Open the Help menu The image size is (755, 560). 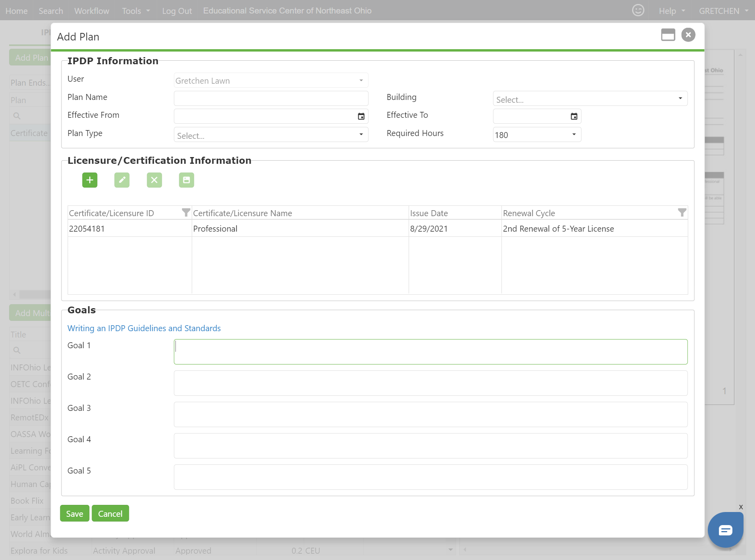pyautogui.click(x=672, y=11)
